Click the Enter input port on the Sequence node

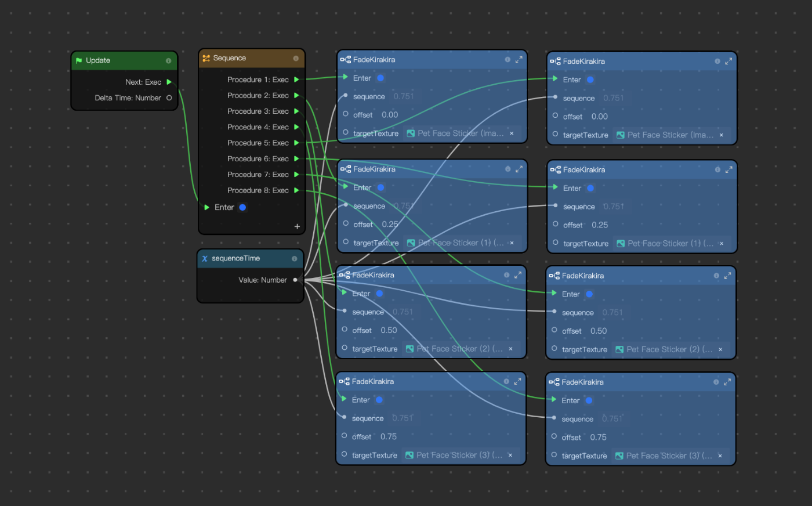pyautogui.click(x=206, y=207)
